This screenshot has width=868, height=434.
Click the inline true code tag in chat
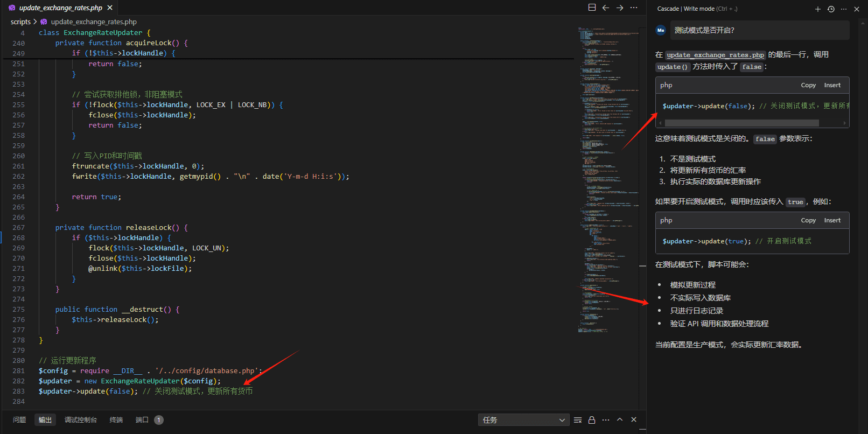click(x=795, y=202)
